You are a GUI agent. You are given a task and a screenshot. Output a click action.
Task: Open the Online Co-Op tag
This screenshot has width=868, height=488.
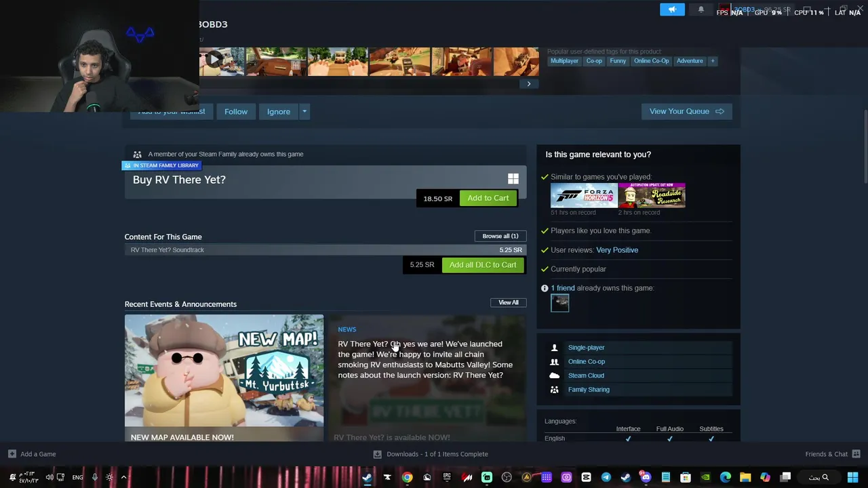coord(651,61)
